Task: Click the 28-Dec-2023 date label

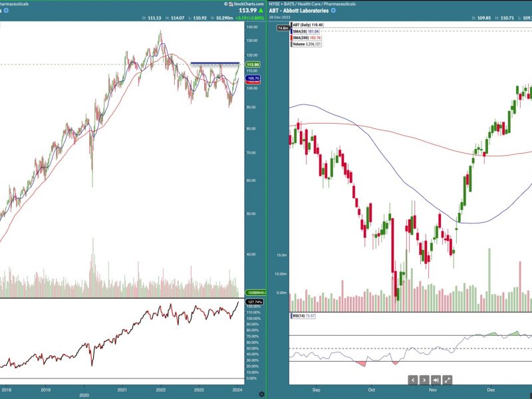Action: point(279,17)
